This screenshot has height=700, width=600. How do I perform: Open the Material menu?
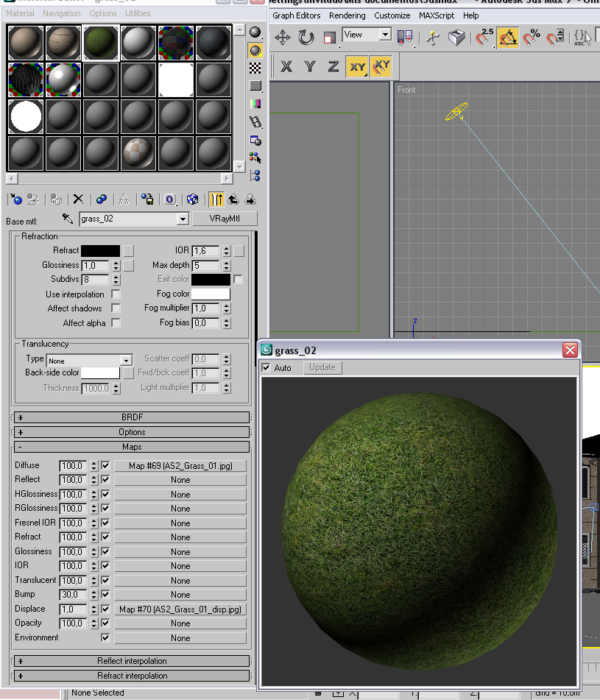click(20, 13)
